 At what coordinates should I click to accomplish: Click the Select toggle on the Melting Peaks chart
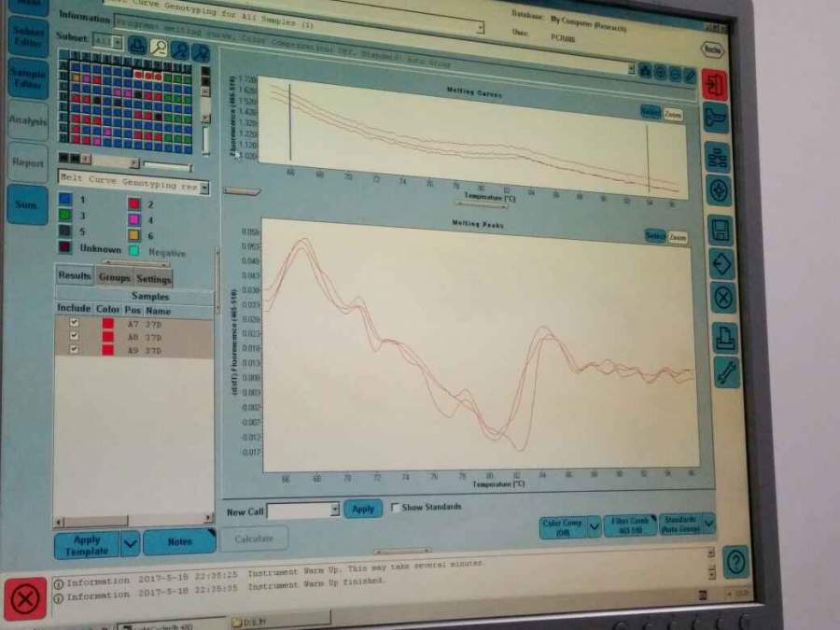click(x=655, y=236)
